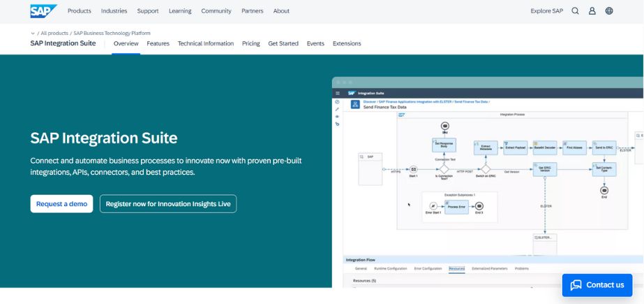
Task: Click the 'Send Finance Tax Data' heading text
Action: [x=385, y=107]
